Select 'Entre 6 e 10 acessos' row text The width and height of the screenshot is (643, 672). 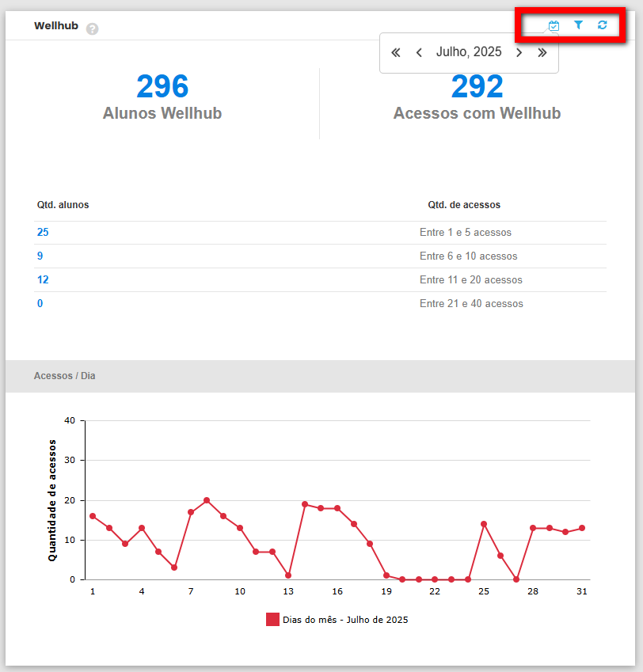(469, 256)
